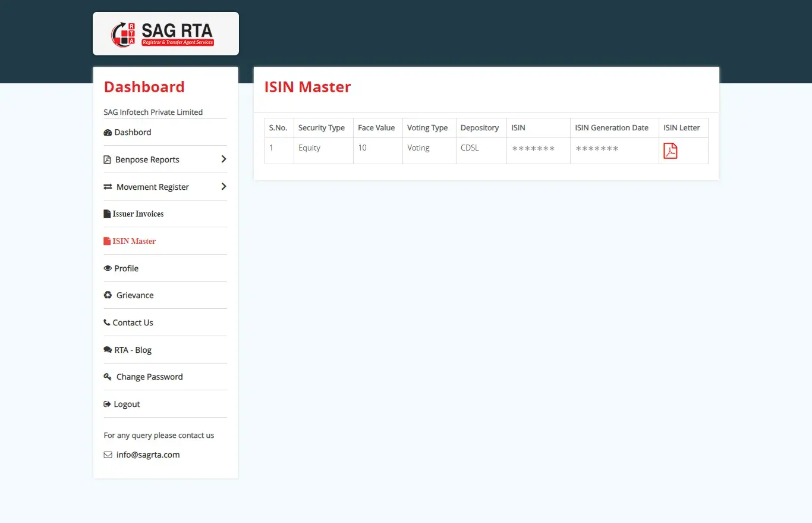
Task: Expand the Movement Register chevron
Action: pos(224,187)
